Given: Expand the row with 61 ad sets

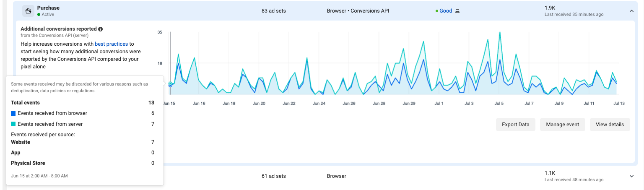Looking at the screenshot, I should pyautogui.click(x=631, y=176).
